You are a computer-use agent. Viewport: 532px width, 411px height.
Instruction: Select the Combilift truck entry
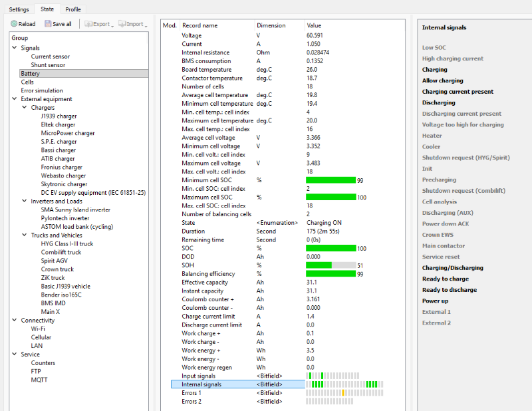tap(61, 252)
